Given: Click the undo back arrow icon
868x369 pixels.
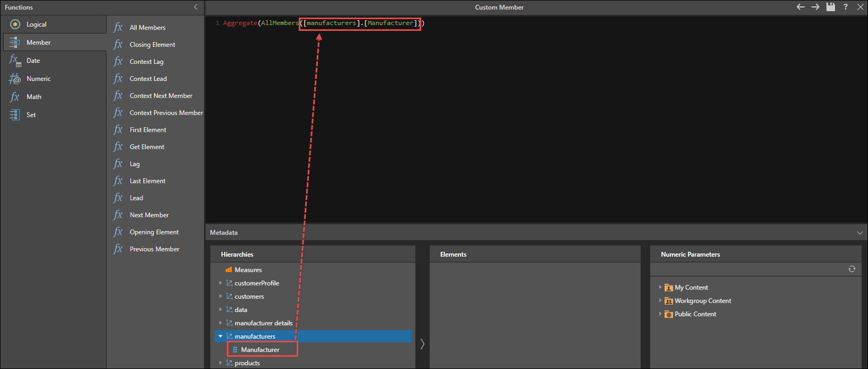Looking at the screenshot, I should tap(800, 7).
